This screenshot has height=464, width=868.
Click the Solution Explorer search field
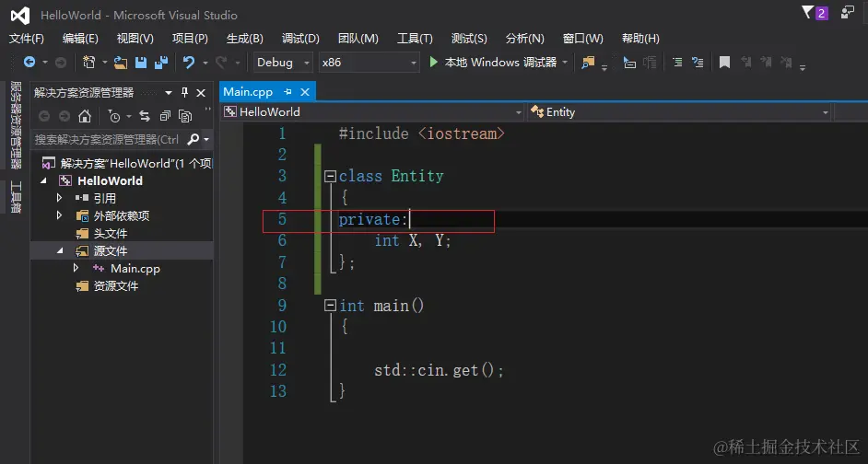click(x=108, y=139)
